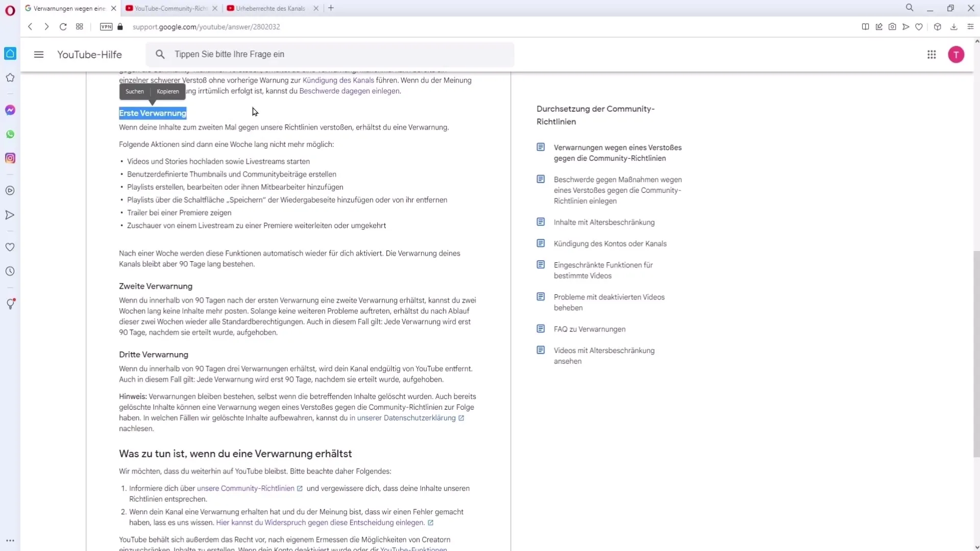Click the page vertical scrollbar thumb
The height and width of the screenshot is (551, 980).
[x=976, y=353]
